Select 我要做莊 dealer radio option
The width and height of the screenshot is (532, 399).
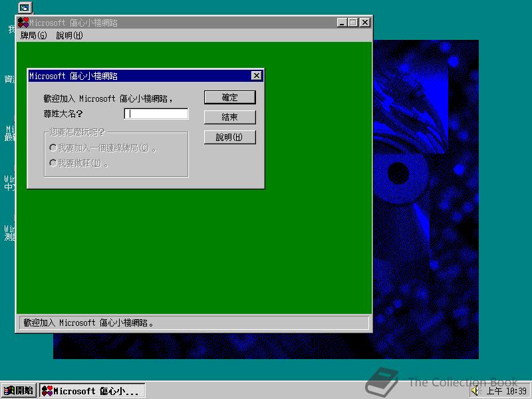coord(78,164)
